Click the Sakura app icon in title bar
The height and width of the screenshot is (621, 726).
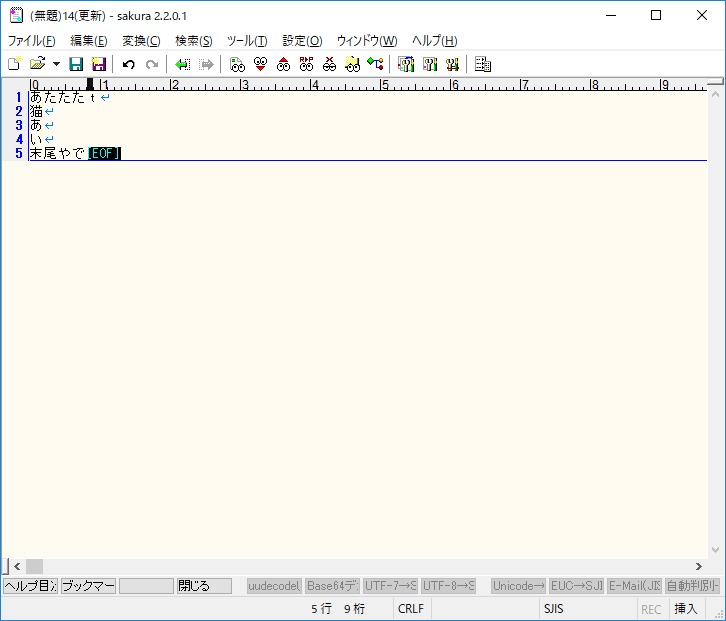16,15
